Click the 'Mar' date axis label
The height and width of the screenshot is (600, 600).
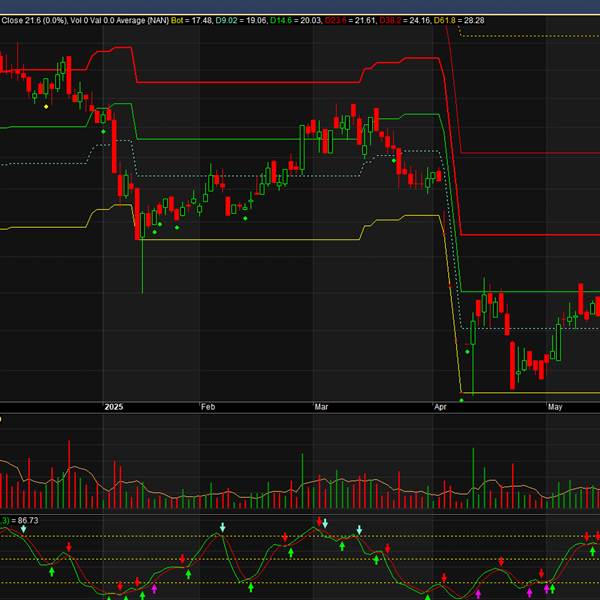coord(321,407)
